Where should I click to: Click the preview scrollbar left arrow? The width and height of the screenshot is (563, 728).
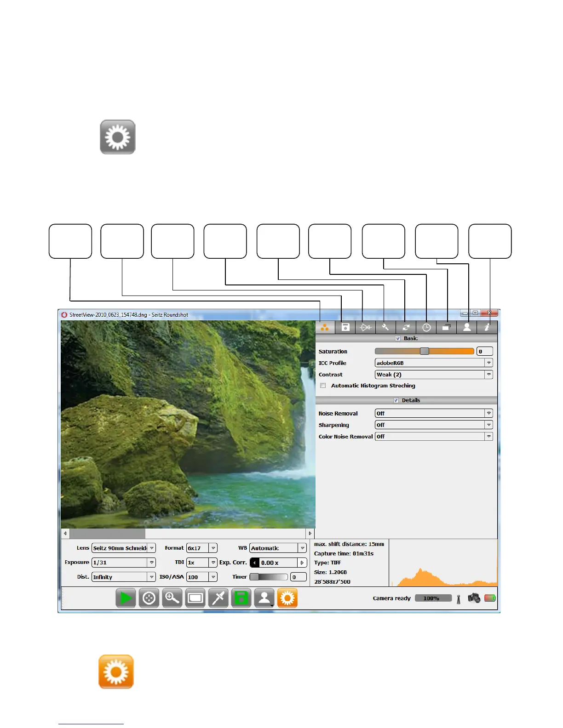(65, 534)
